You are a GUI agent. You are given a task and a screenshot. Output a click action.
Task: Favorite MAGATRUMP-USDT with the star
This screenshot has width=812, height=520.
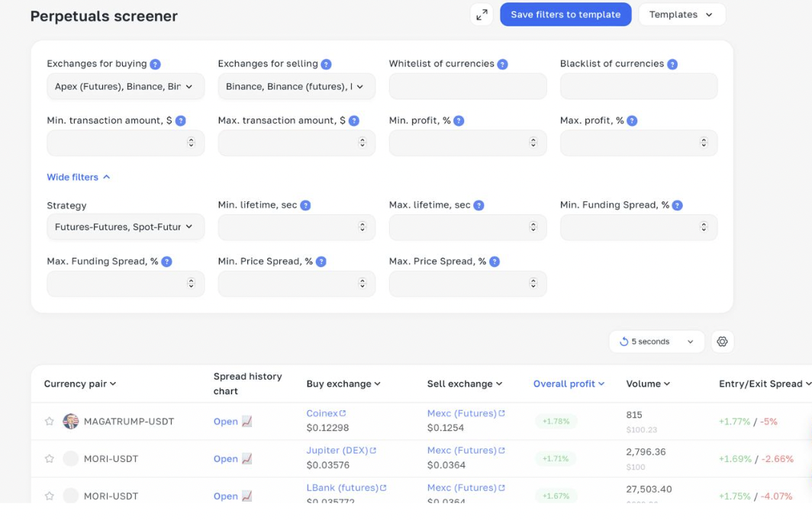[50, 422]
